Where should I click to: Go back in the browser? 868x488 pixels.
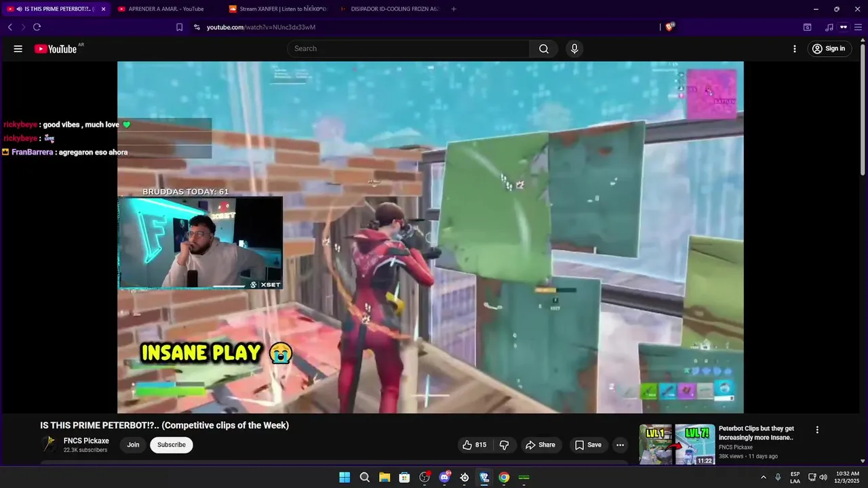[9, 27]
